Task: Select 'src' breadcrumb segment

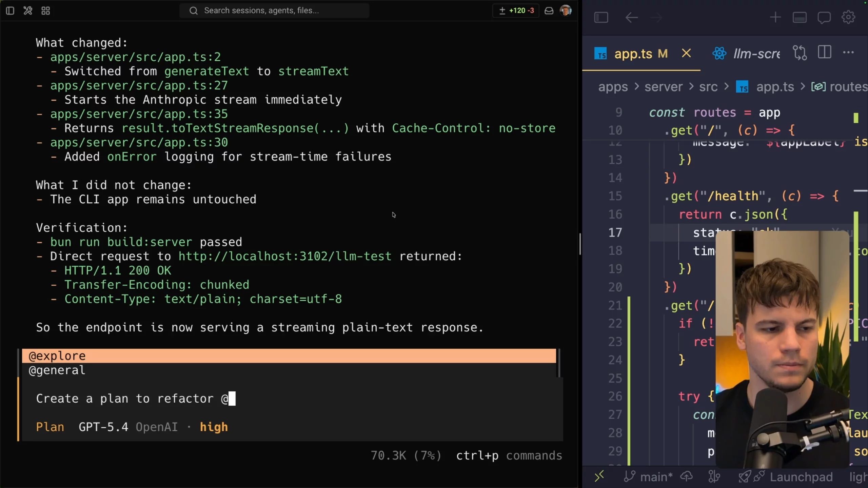Action: click(x=708, y=87)
